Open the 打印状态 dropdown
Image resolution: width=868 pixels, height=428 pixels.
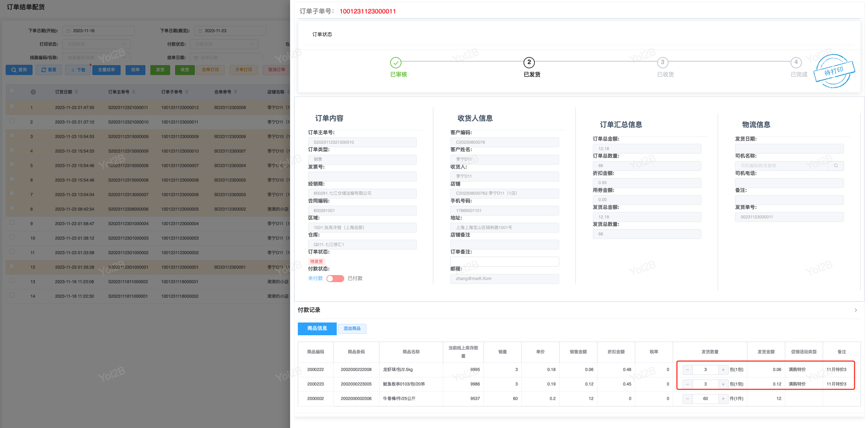(x=96, y=44)
